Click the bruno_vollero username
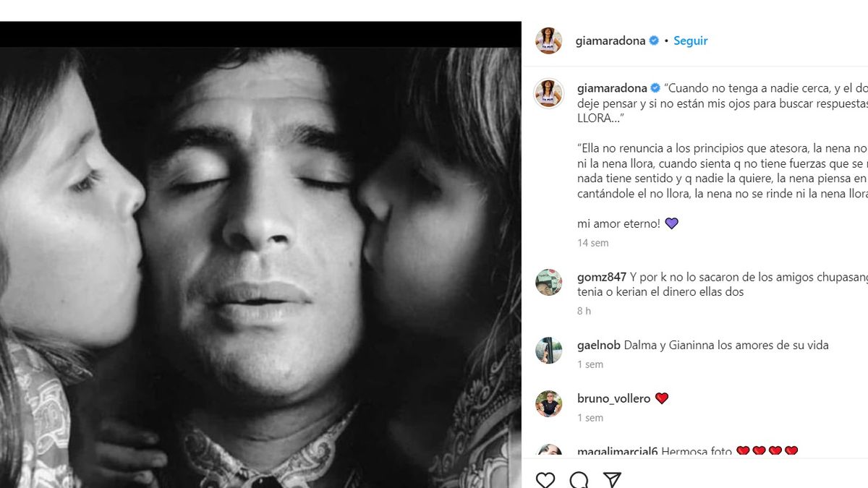868x488 pixels. [613, 398]
